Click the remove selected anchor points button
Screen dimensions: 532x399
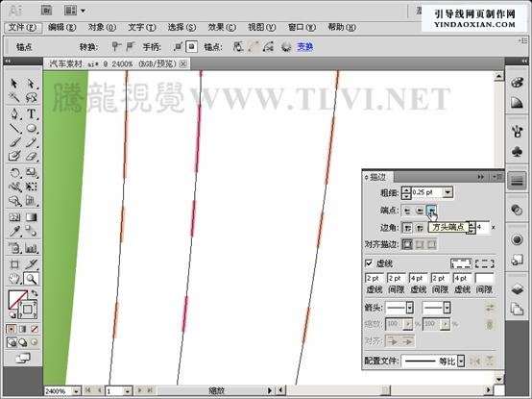pyautogui.click(x=238, y=46)
